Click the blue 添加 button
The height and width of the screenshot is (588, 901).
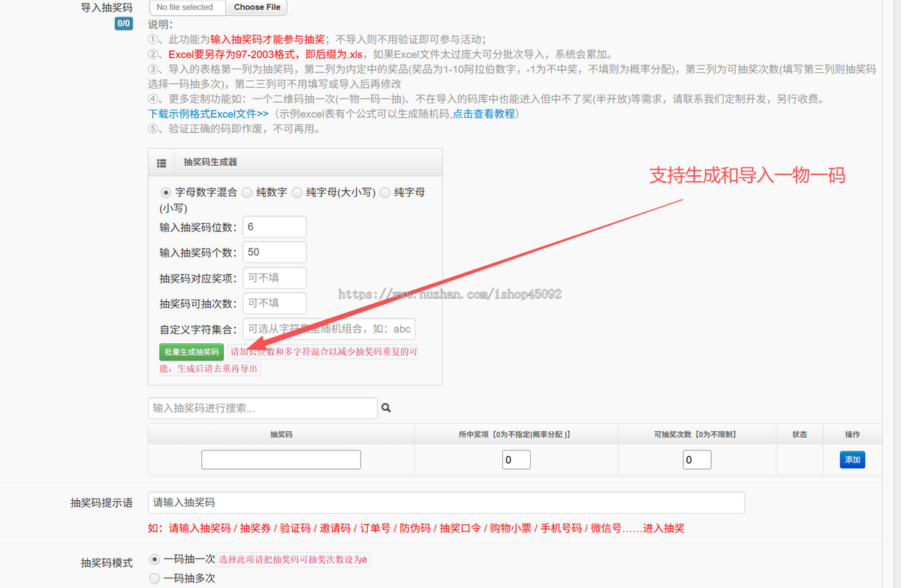pos(852,460)
